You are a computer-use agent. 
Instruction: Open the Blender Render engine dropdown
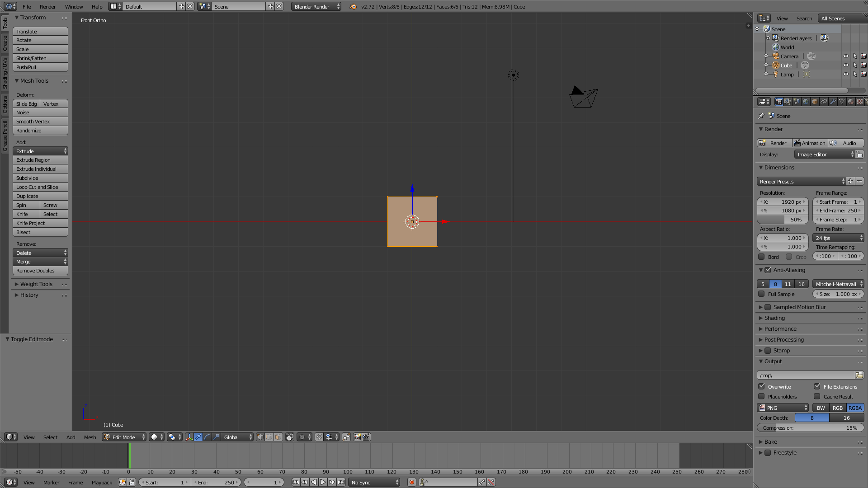coord(316,6)
